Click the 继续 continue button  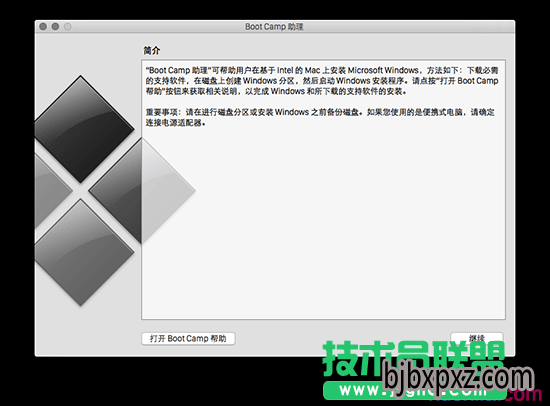pos(477,338)
